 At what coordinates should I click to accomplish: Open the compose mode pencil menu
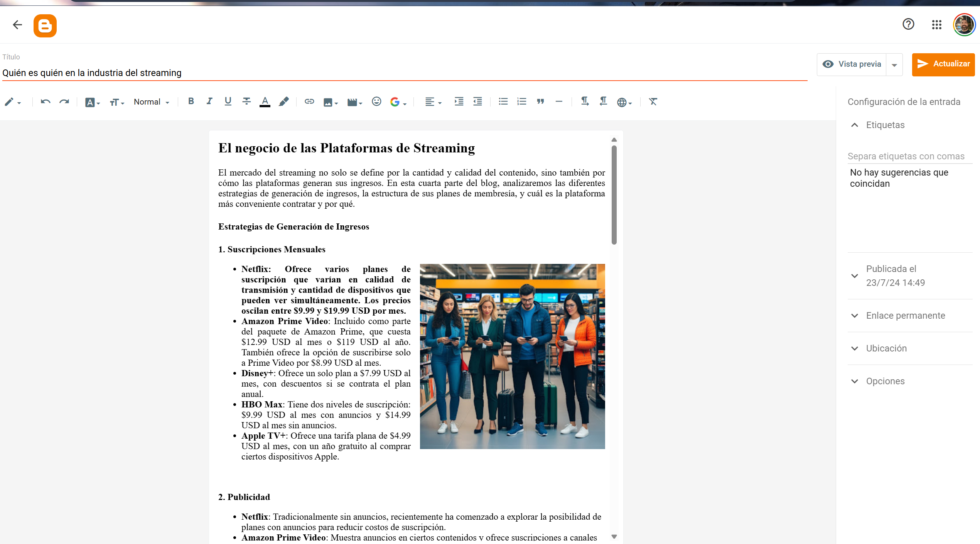pos(13,102)
